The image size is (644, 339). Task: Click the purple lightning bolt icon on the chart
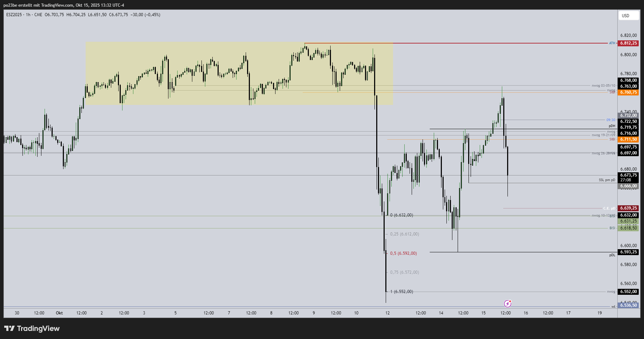pyautogui.click(x=508, y=303)
